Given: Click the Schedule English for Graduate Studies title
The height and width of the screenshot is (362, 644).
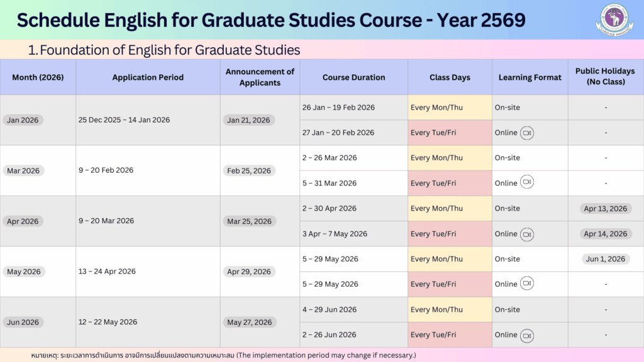Looking at the screenshot, I should pos(271,20).
